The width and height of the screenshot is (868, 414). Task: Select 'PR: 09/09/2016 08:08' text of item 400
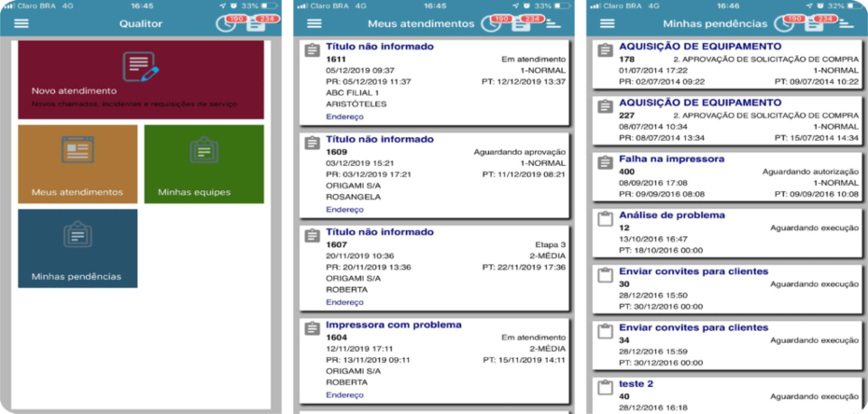point(661,194)
